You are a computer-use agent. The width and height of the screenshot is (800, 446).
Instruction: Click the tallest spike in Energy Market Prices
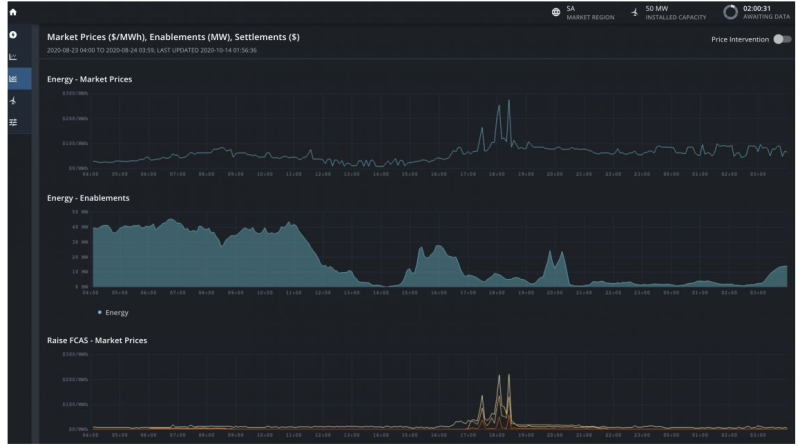(509, 102)
